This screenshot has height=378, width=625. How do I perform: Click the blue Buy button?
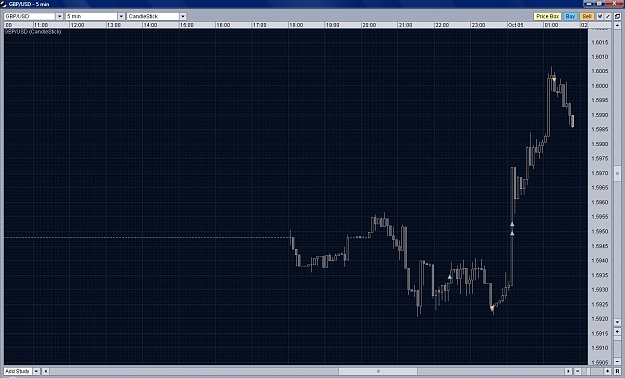pos(570,16)
